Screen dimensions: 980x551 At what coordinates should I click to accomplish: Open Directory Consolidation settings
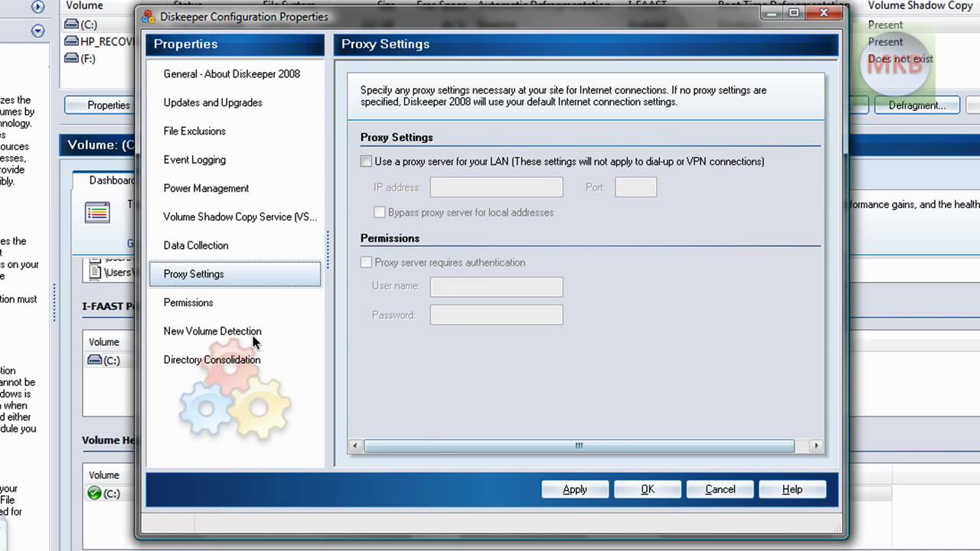pyautogui.click(x=212, y=360)
